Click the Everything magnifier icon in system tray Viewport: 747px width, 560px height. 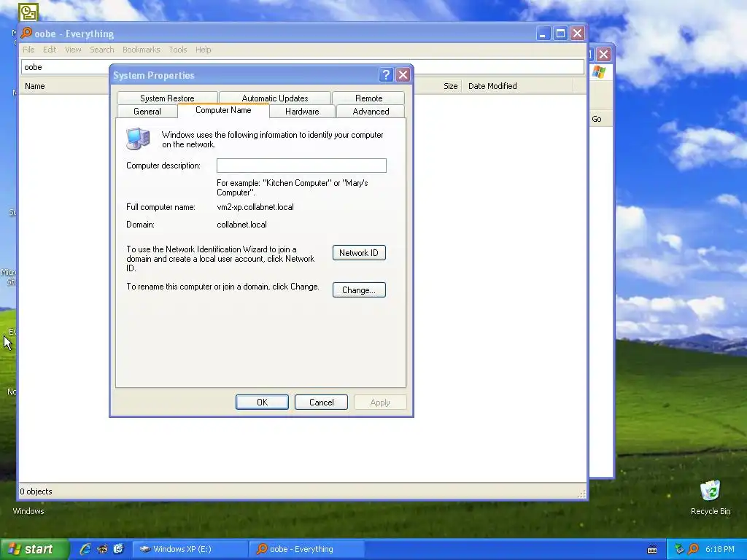coord(693,549)
